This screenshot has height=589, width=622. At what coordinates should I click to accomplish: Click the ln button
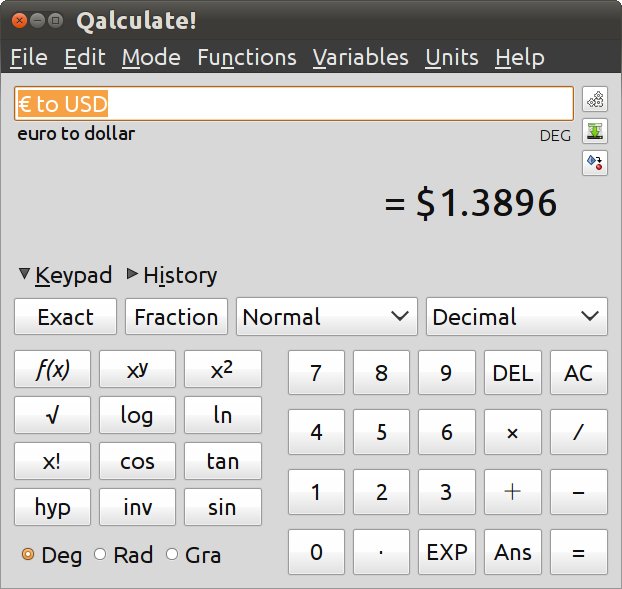(223, 415)
